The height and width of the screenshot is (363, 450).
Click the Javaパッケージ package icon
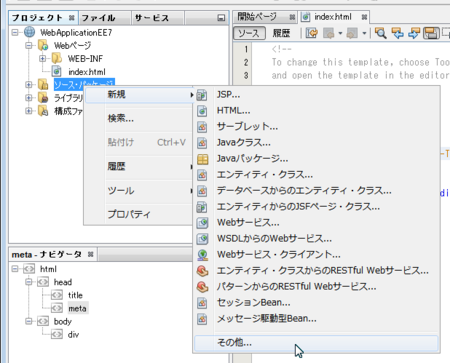(x=202, y=159)
